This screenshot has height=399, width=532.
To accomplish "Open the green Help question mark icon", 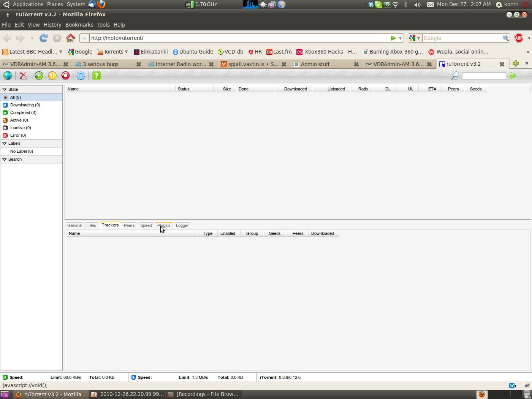I will coord(97,76).
